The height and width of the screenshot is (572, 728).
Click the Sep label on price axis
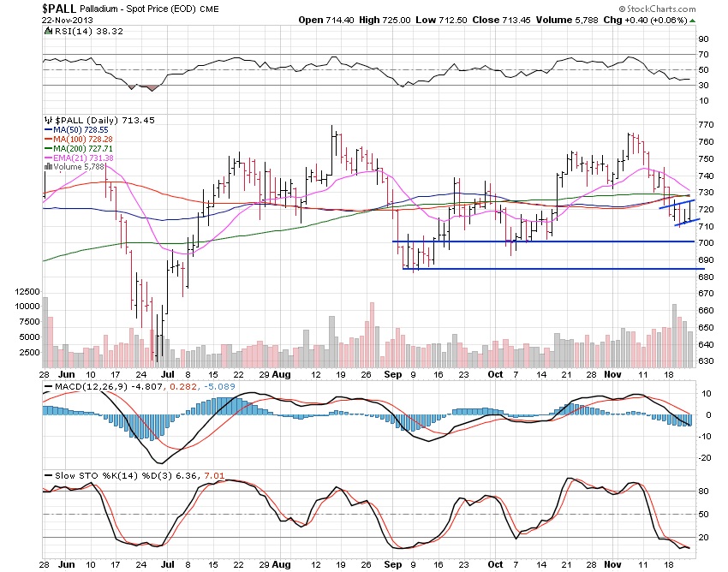point(393,374)
